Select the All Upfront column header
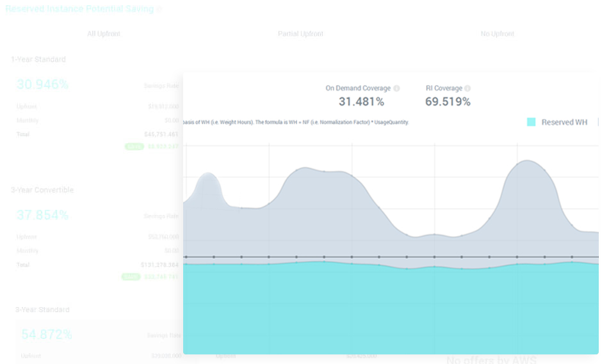Image resolution: width=609 pixels, height=364 pixels. pos(104,34)
